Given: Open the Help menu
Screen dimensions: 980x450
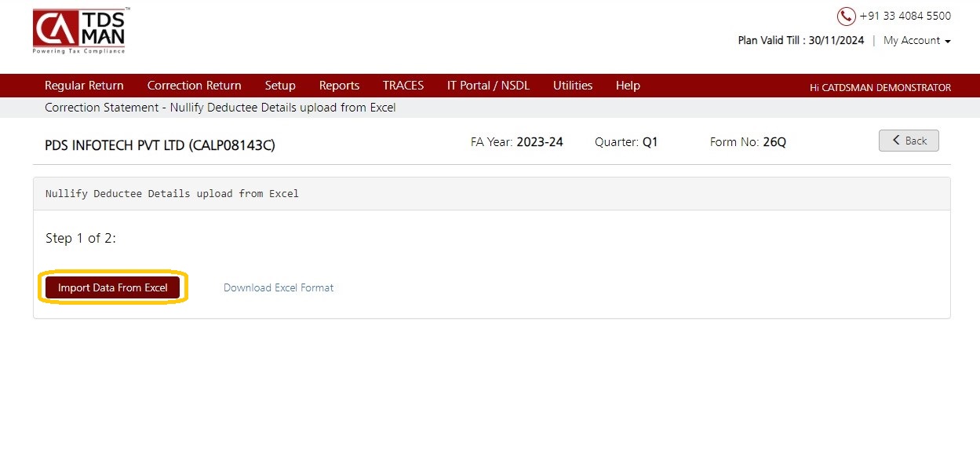Looking at the screenshot, I should click(628, 86).
